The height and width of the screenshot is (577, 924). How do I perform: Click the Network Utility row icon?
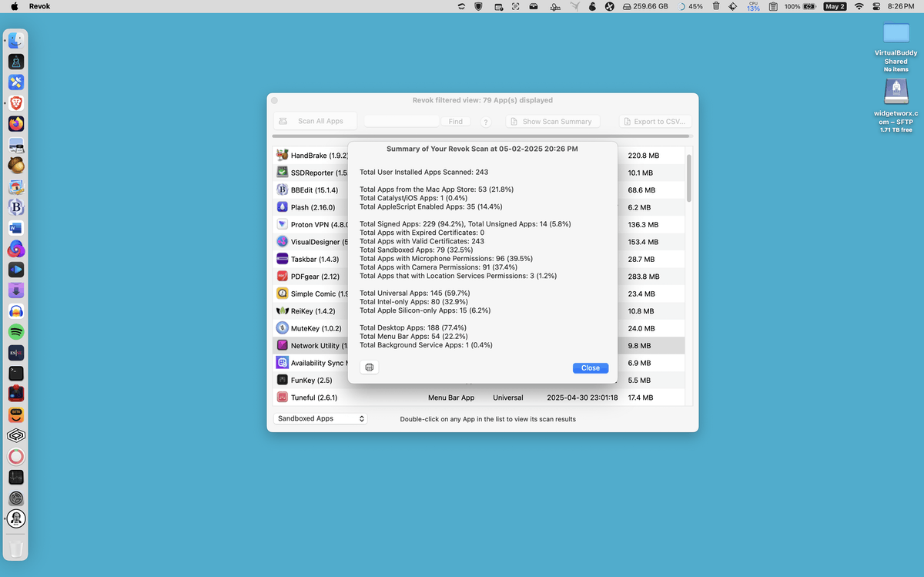(283, 345)
